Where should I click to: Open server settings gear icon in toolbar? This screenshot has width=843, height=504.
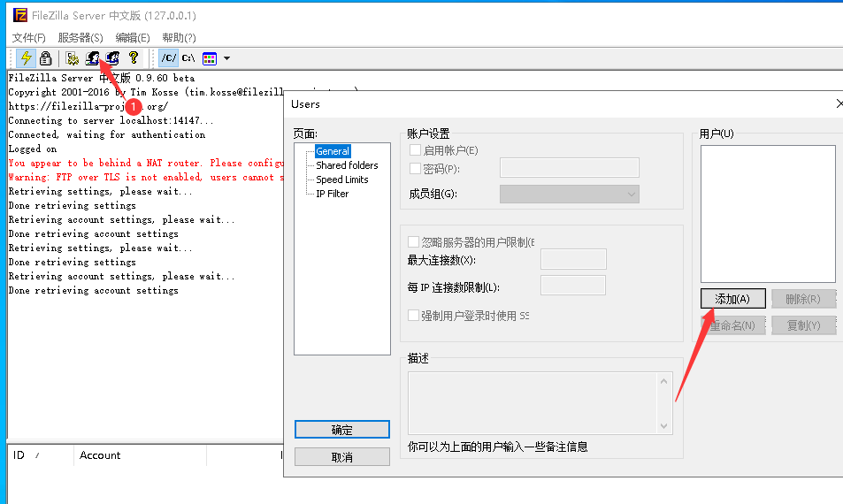72,58
